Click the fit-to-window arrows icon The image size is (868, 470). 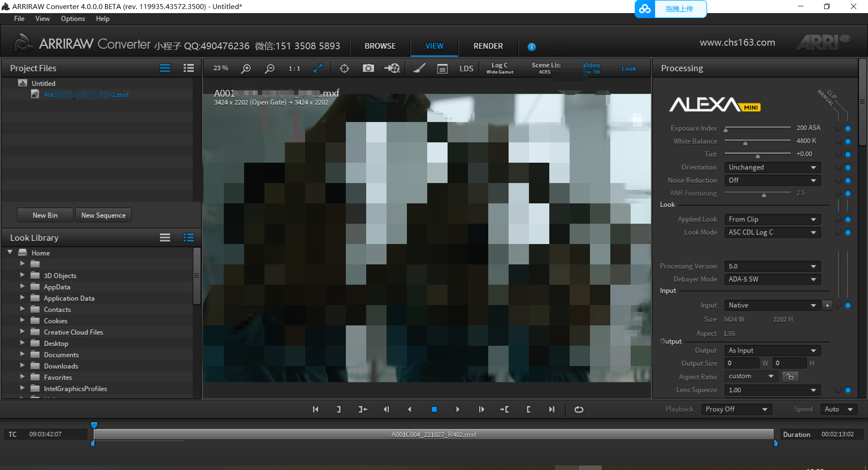318,68
